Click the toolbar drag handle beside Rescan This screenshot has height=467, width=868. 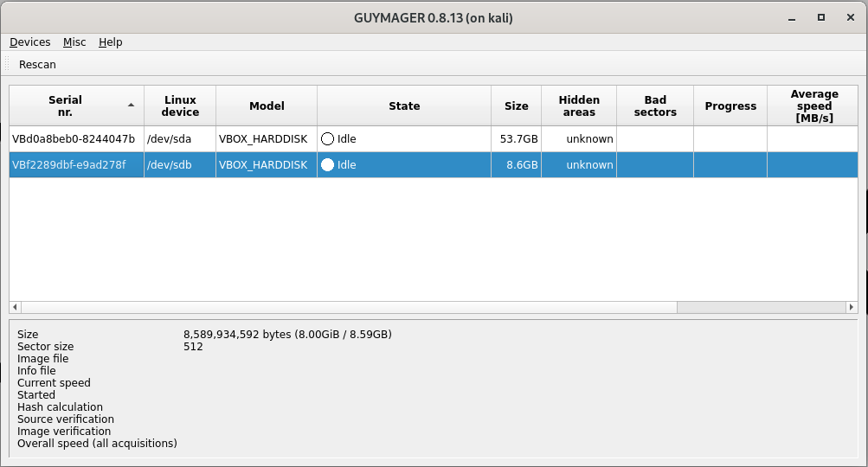click(9, 64)
